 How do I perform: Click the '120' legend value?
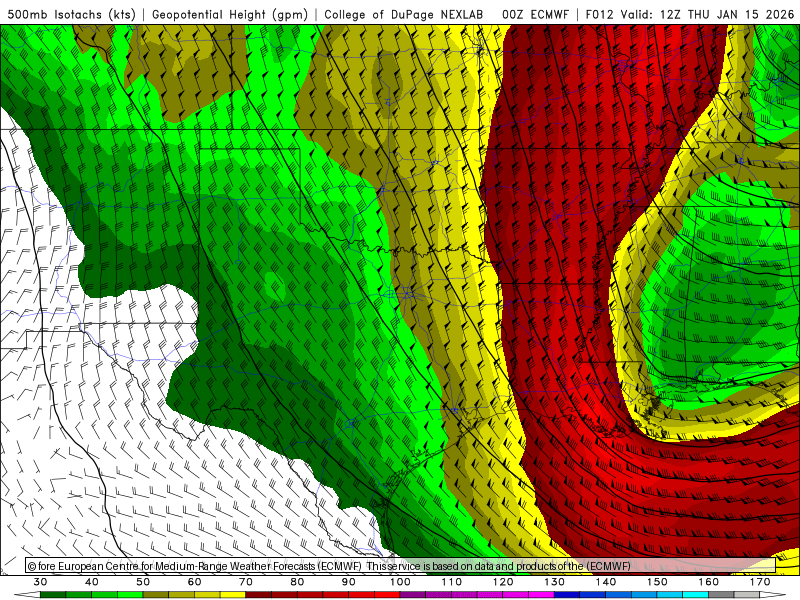click(x=503, y=582)
